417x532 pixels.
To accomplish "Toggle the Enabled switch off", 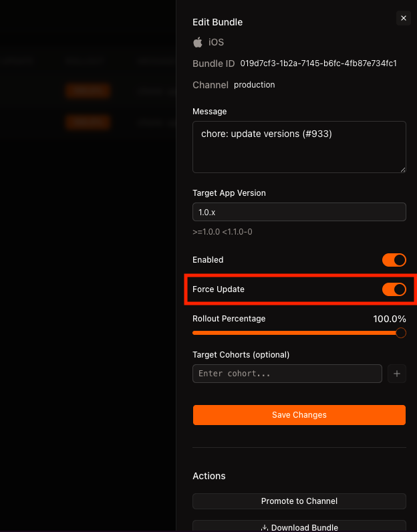I will point(394,260).
